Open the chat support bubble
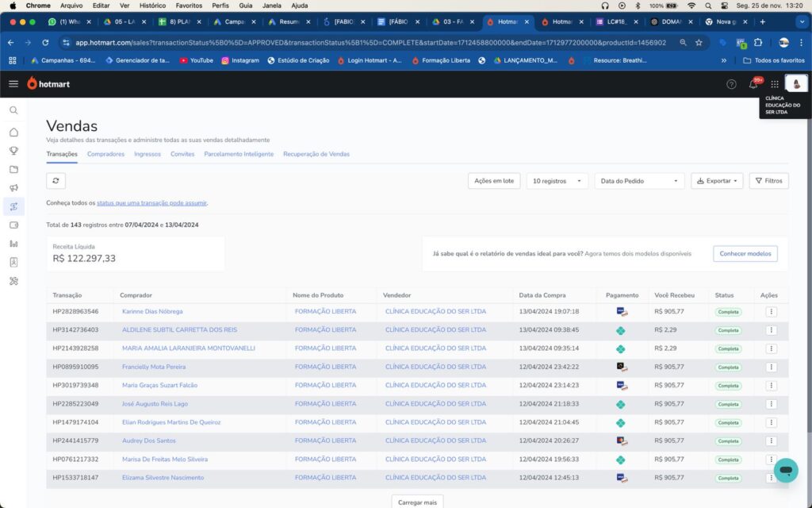812x508 pixels. [x=786, y=470]
